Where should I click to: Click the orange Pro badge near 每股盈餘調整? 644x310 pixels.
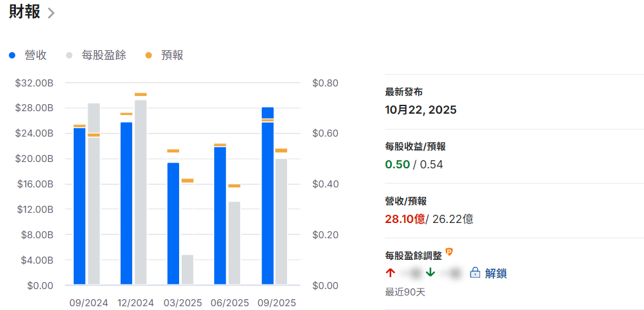point(449,252)
